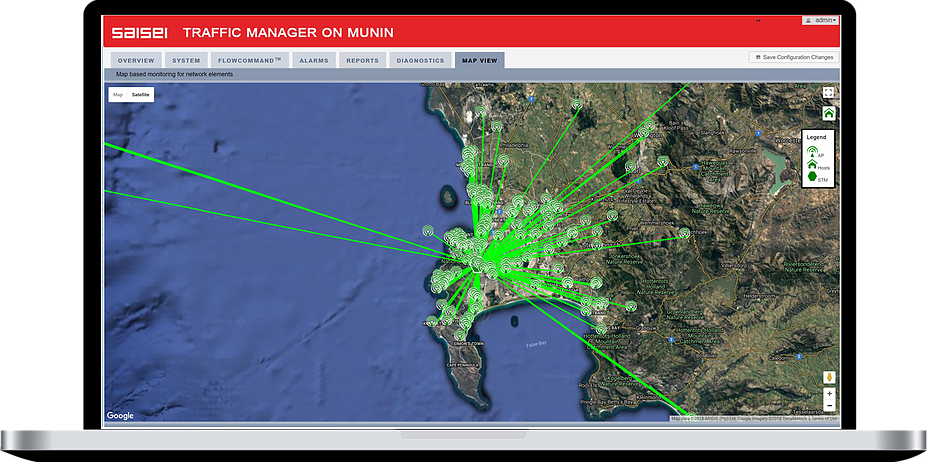
Task: Open Street View pegman control
Action: click(x=829, y=377)
